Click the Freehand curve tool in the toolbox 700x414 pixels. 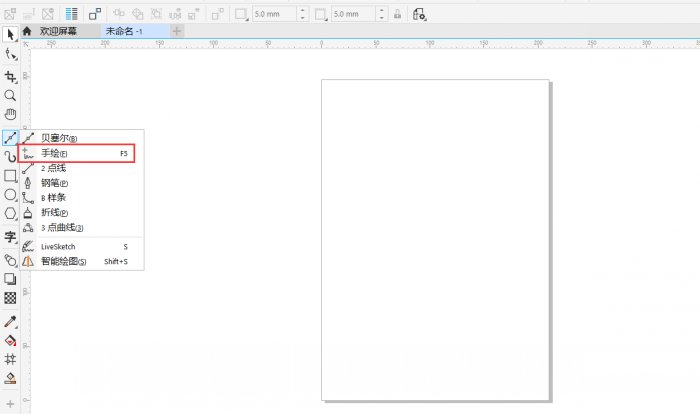coord(10,138)
